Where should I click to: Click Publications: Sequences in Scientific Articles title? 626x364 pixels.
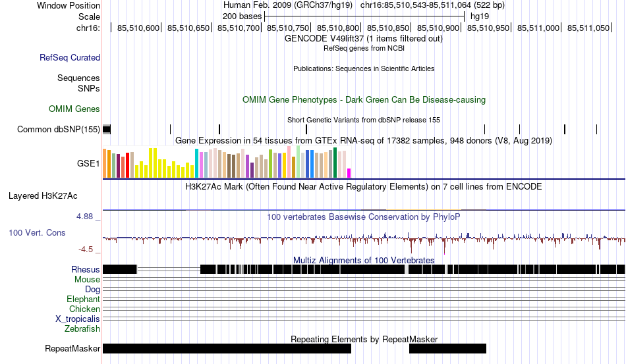coord(364,68)
